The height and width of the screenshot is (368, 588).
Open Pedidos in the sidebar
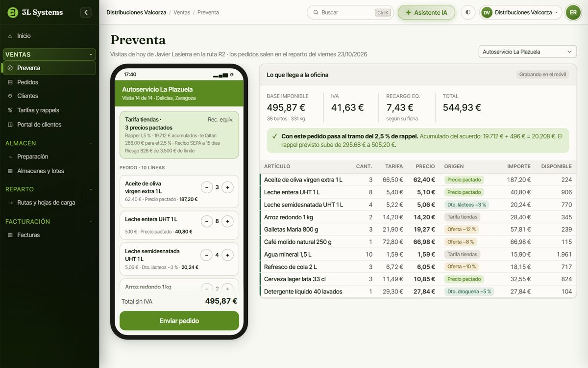coord(49,82)
